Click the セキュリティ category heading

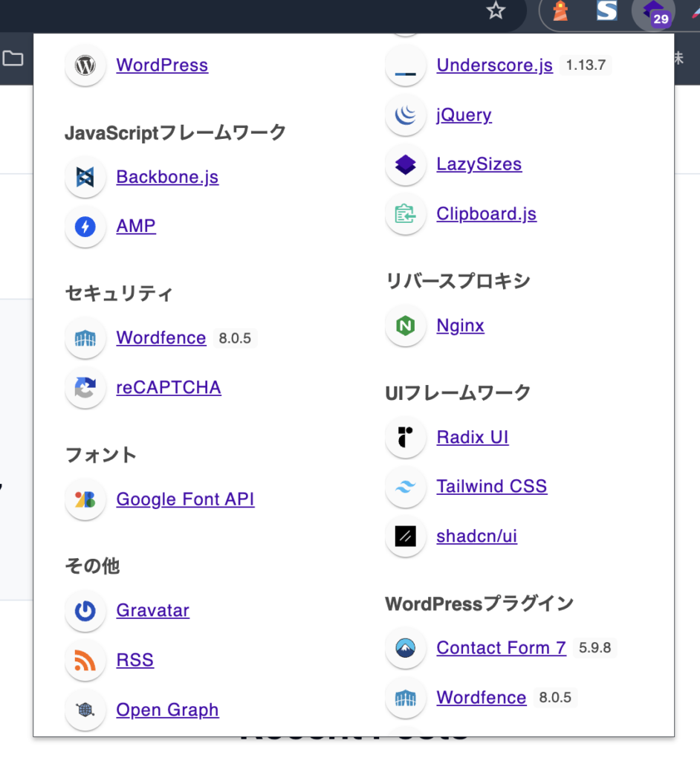pos(119,293)
